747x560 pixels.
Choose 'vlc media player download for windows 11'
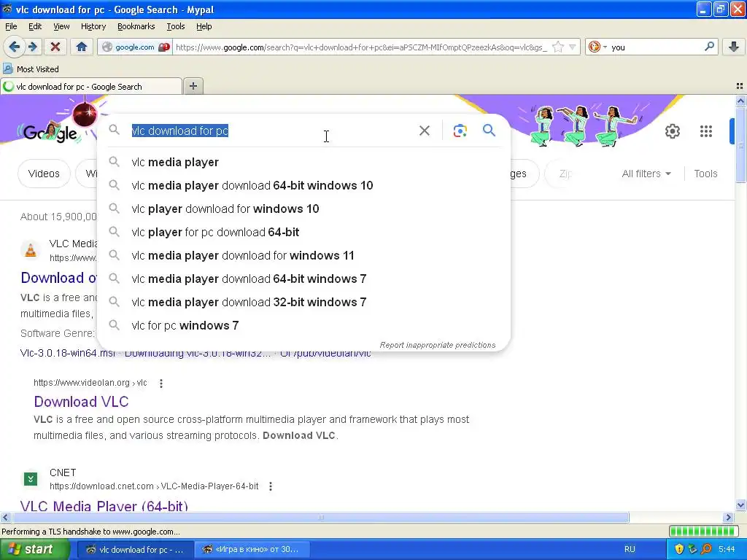(303, 255)
